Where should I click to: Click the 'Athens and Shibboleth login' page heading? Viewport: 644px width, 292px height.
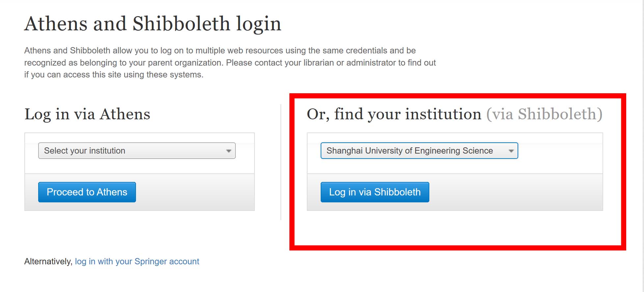click(x=153, y=24)
